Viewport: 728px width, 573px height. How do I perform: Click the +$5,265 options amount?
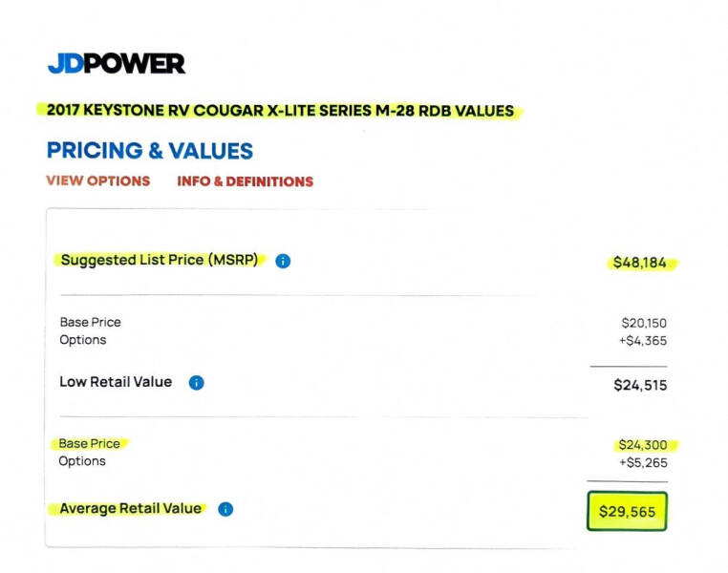click(643, 462)
